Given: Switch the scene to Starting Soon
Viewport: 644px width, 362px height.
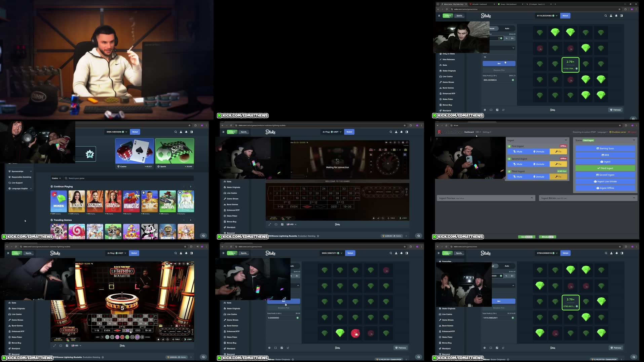Looking at the screenshot, I should (x=605, y=148).
